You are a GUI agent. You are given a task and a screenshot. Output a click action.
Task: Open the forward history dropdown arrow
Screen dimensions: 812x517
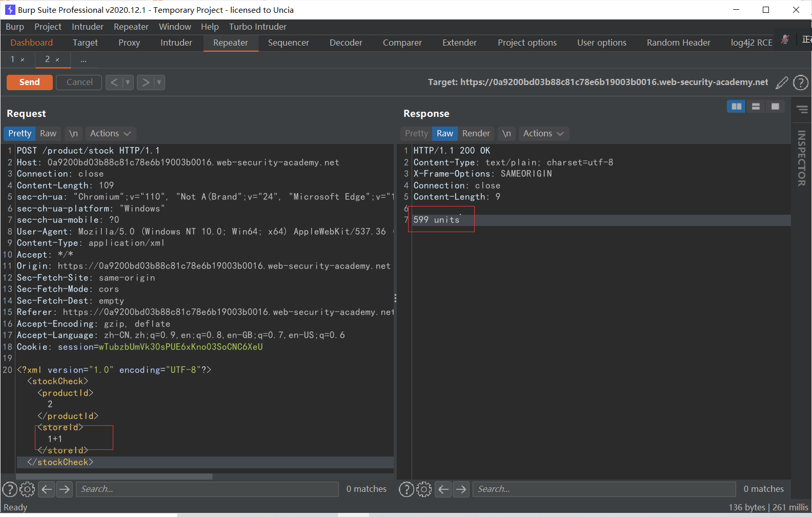(159, 82)
